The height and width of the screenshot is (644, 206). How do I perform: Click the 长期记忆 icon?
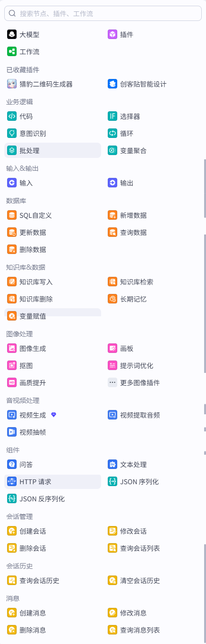(112, 299)
